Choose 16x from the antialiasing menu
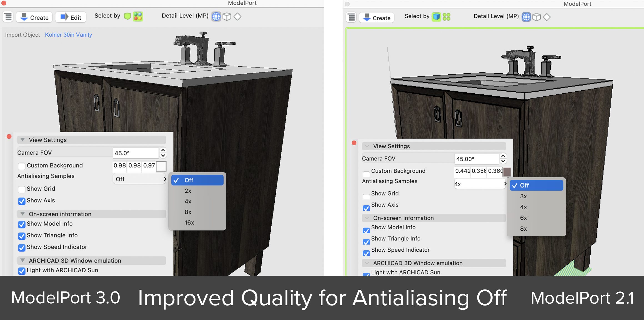 point(189,222)
